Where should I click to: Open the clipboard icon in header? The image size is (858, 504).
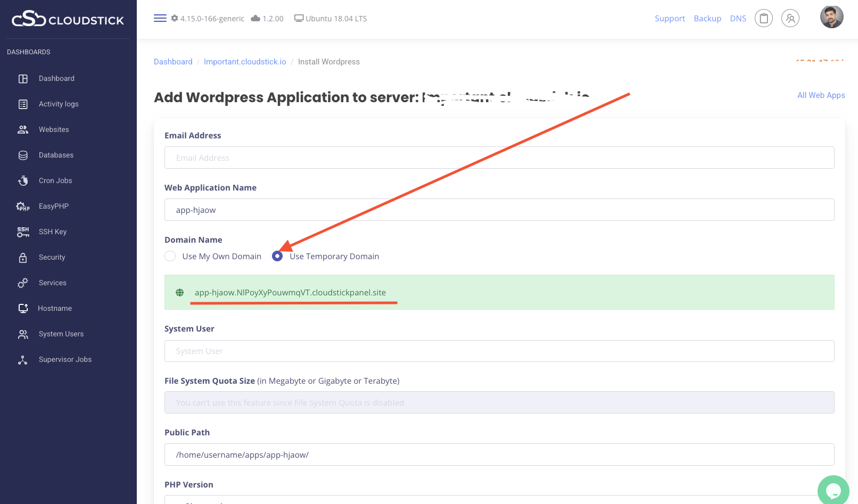tap(763, 19)
